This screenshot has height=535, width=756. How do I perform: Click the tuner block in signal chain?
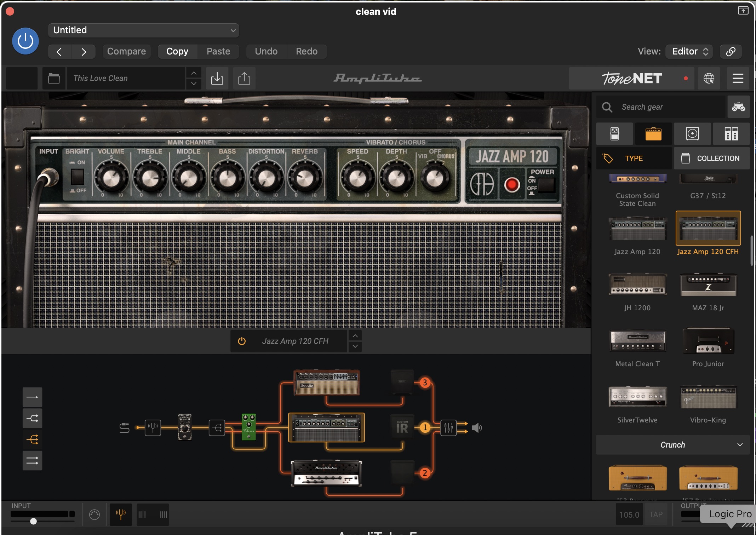153,428
